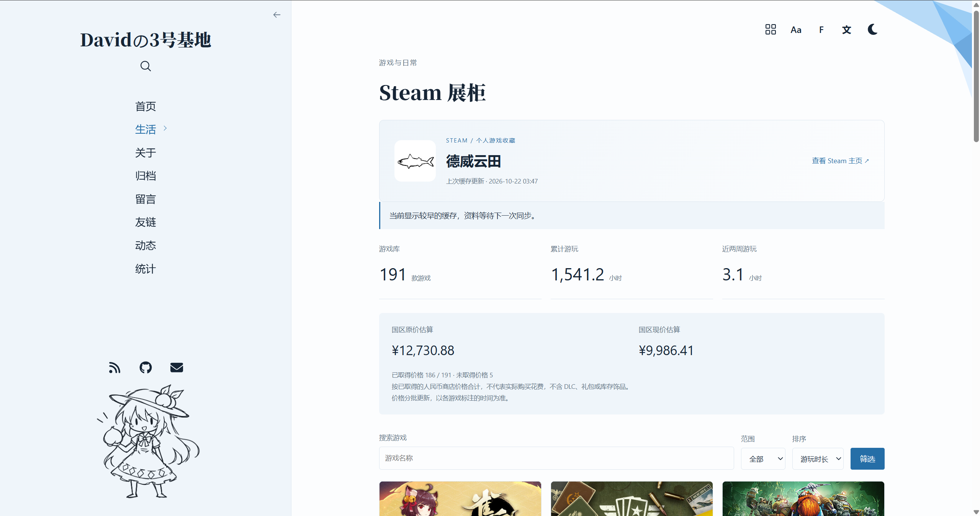This screenshot has width=980, height=516.
Task: Open the GitHub profile icon
Action: [146, 367]
